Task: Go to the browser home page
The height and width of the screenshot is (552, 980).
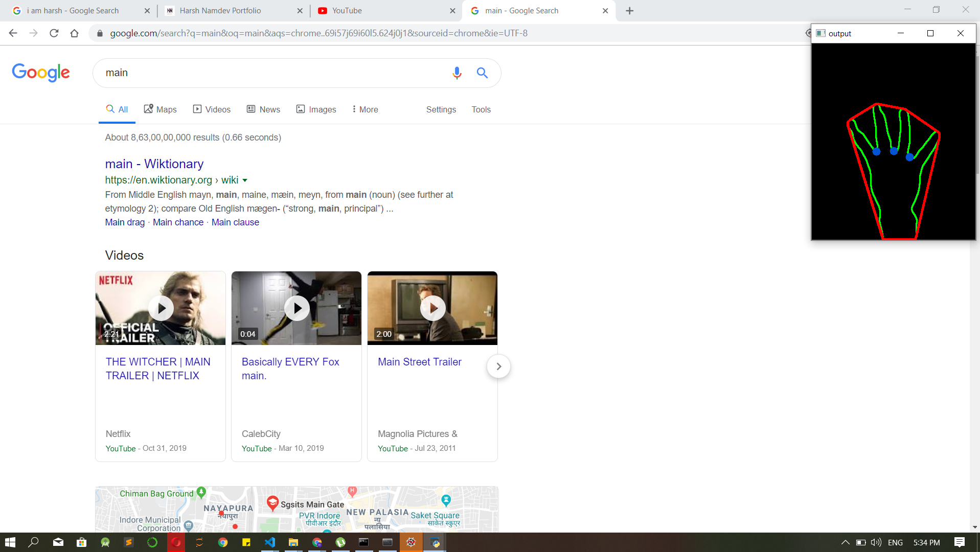Action: (x=75, y=33)
